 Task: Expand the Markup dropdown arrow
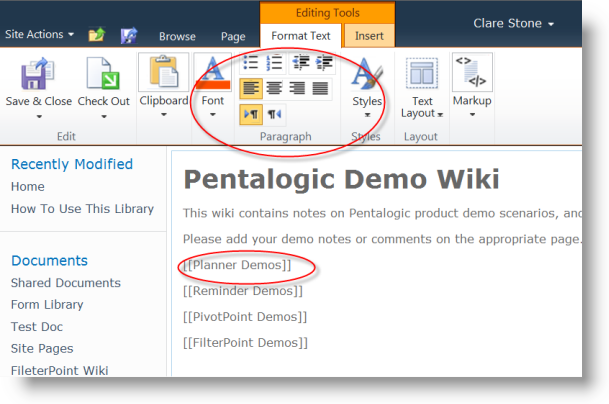tap(472, 115)
